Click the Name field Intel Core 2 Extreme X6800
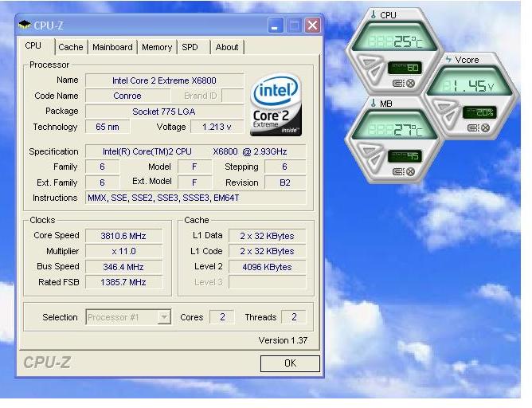532x408 pixels. pos(164,80)
